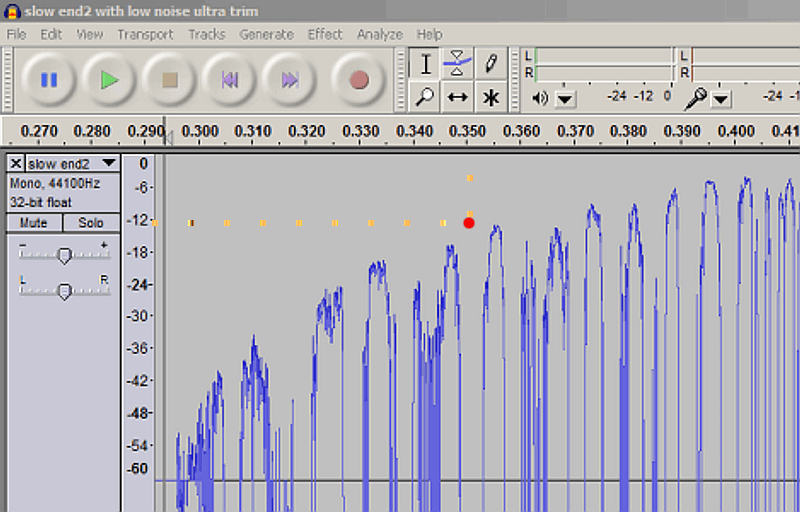Image resolution: width=800 pixels, height=512 pixels.
Task: Open the View menu
Action: pos(90,35)
